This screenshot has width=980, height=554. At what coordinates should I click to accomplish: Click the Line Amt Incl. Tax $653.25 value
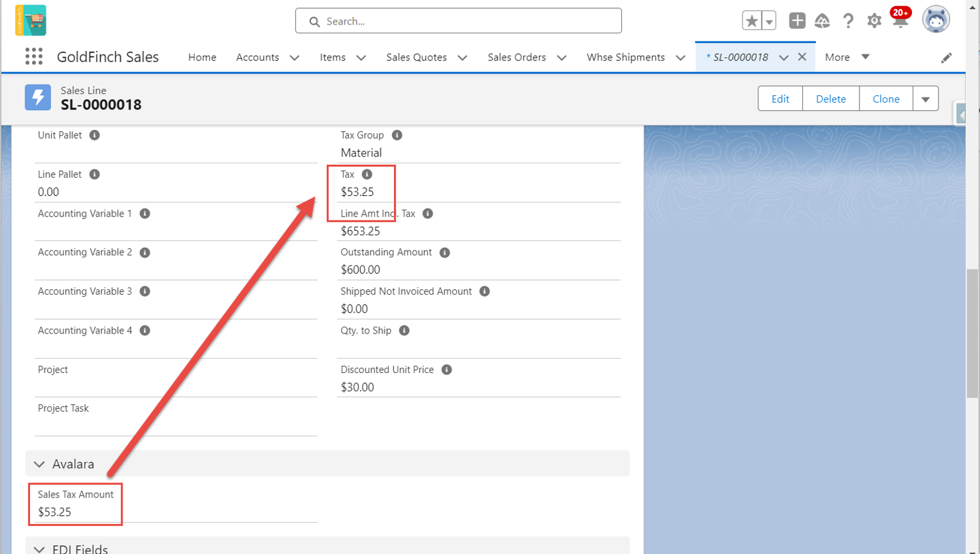pos(360,231)
